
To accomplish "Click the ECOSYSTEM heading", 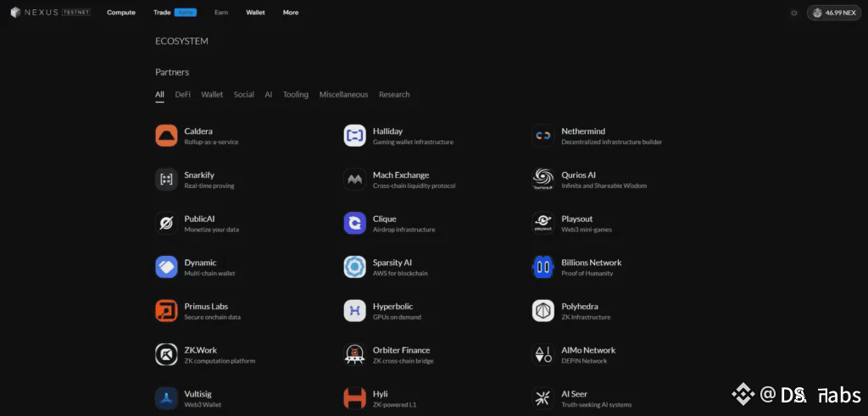I will [181, 42].
